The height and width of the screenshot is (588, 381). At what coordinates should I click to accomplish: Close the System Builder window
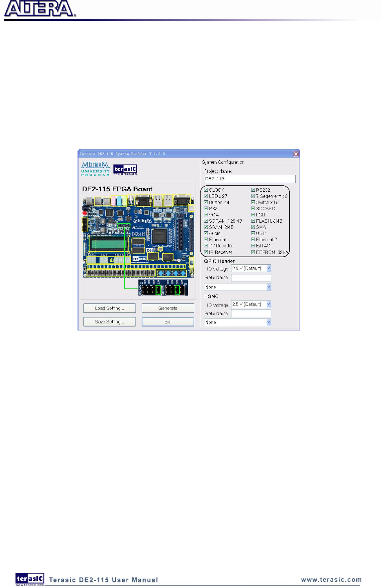point(296,154)
